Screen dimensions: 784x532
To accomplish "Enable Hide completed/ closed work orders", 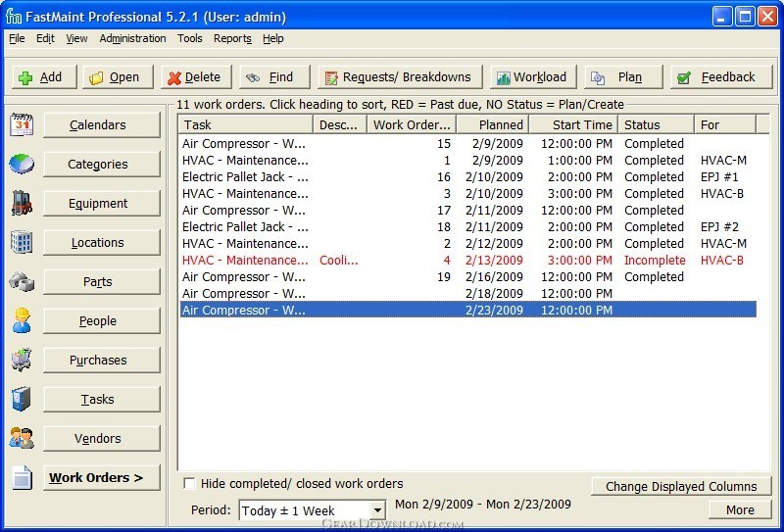I will click(189, 483).
